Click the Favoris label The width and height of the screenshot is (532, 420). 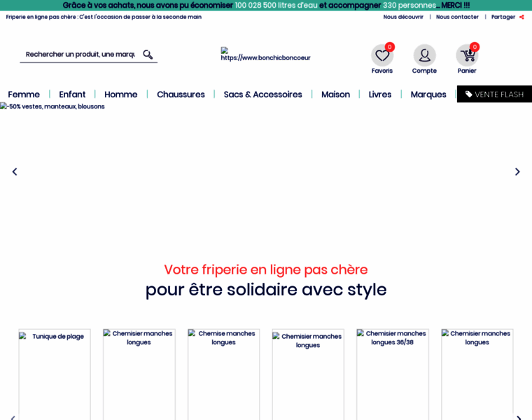click(382, 71)
